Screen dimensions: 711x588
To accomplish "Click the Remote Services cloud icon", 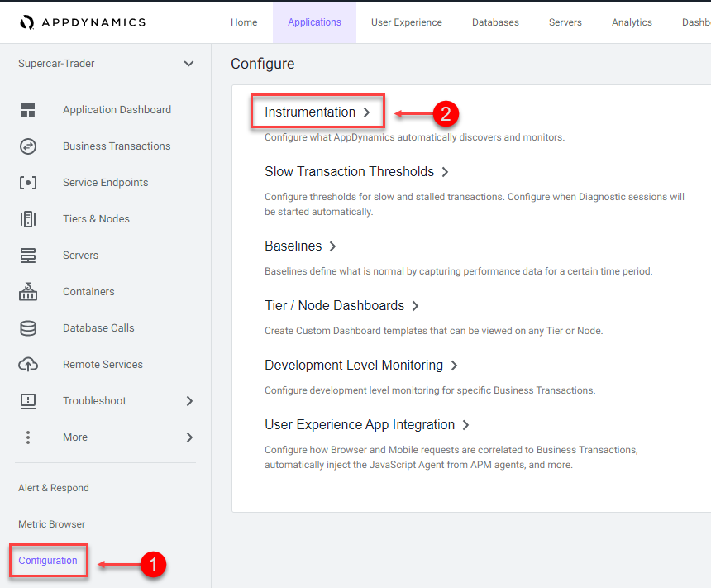I will [x=28, y=365].
